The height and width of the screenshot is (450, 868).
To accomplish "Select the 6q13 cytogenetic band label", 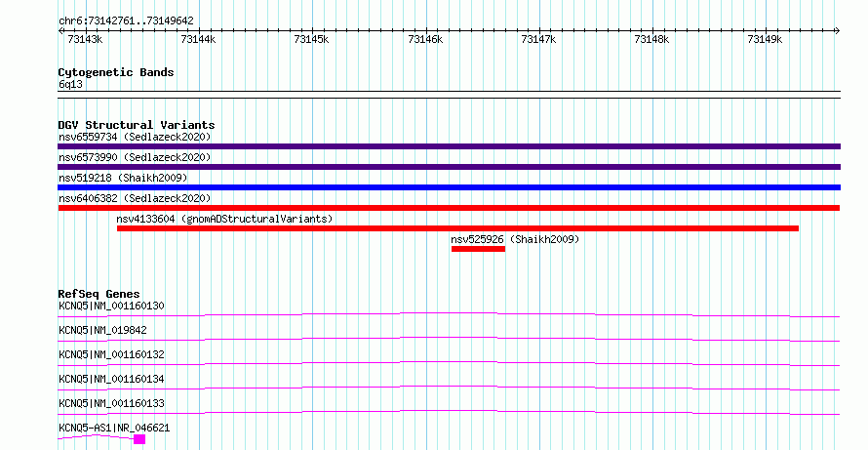I will [70, 85].
